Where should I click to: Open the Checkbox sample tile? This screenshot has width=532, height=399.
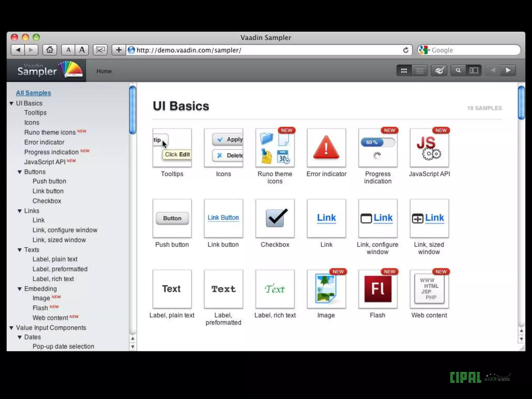tap(275, 218)
